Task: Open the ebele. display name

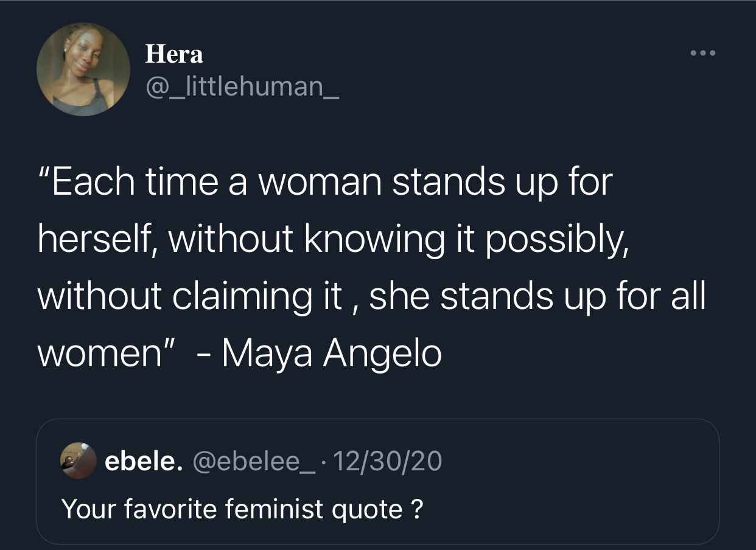Action: 144,461
